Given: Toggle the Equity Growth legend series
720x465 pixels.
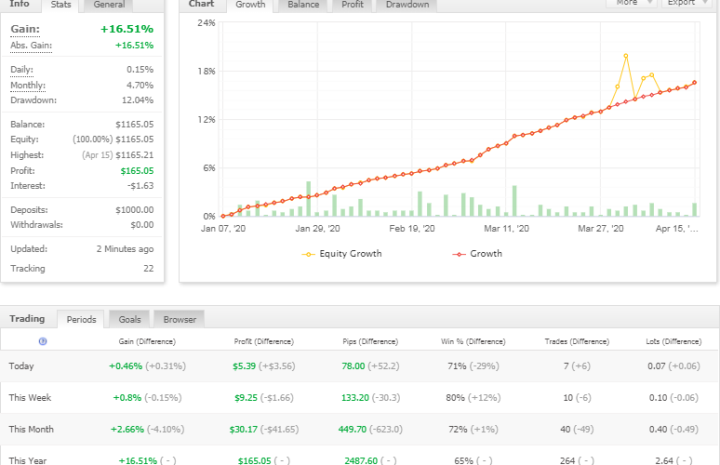Looking at the screenshot, I should click(342, 253).
